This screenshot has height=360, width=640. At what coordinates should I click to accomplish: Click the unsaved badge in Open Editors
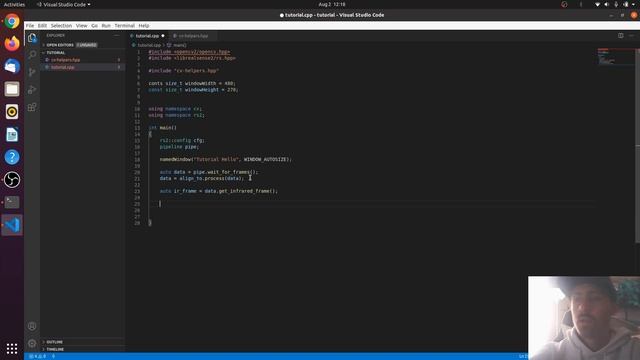(87, 45)
